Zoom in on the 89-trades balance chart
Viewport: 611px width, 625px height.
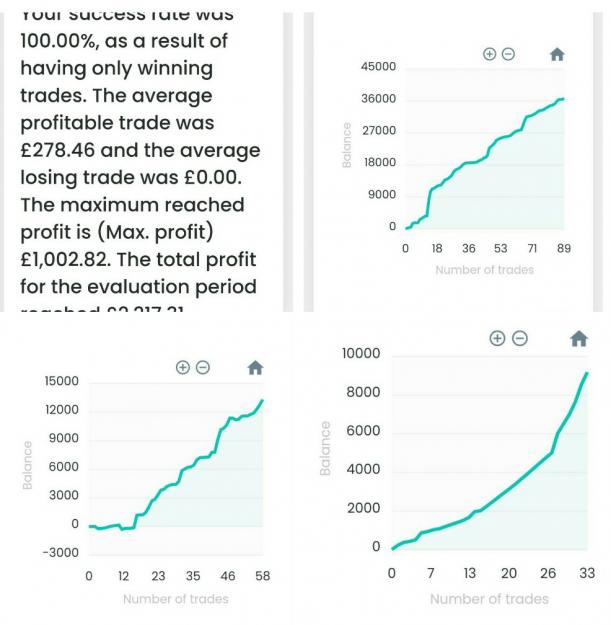point(489,54)
